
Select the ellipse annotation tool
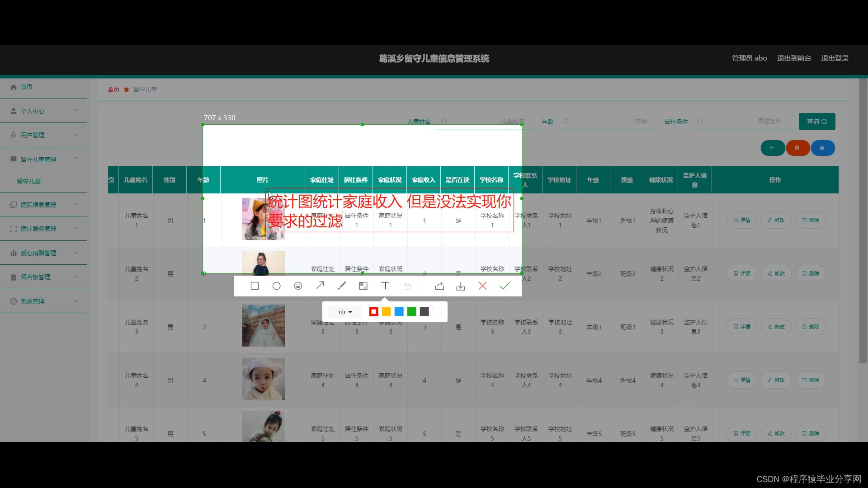[276, 286]
